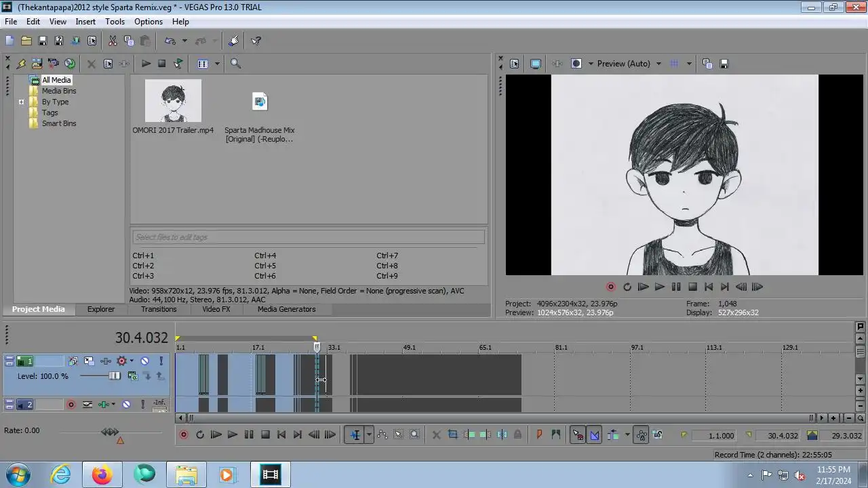Viewport: 868px width, 488px height.
Task: Click the What's This help icon
Action: (x=256, y=41)
